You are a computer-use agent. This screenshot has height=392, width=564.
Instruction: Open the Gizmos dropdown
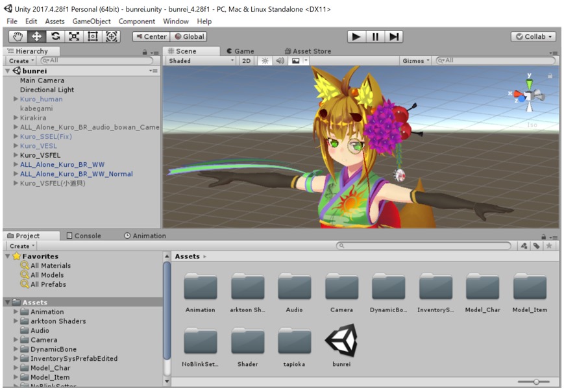[x=415, y=61]
